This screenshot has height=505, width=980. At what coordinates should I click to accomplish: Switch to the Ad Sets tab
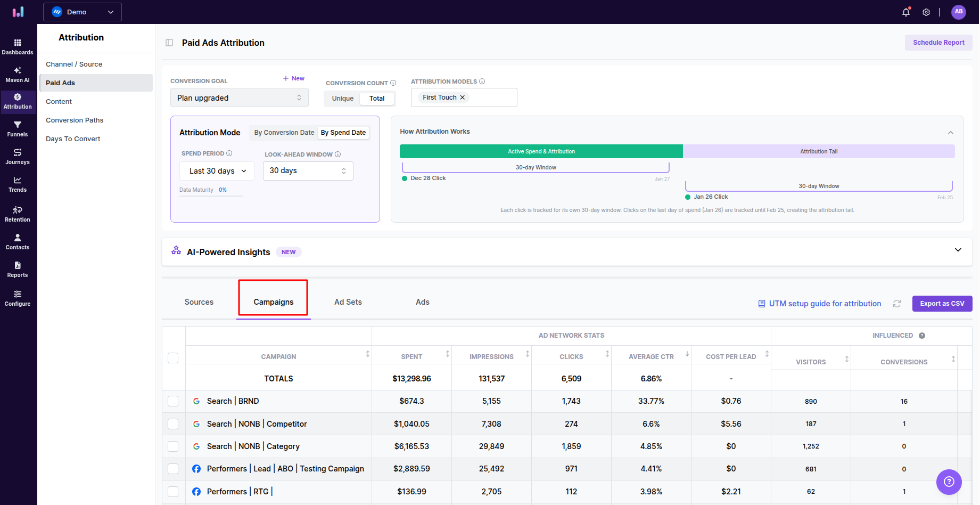(x=348, y=302)
